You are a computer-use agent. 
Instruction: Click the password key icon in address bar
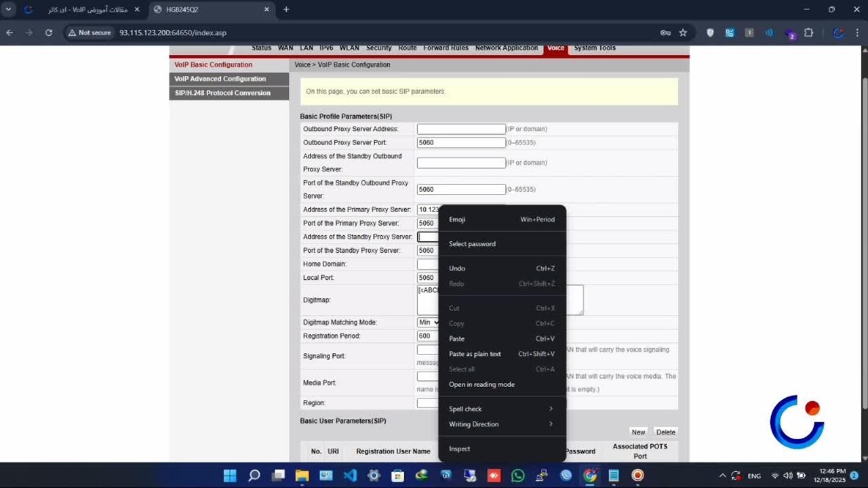point(665,33)
